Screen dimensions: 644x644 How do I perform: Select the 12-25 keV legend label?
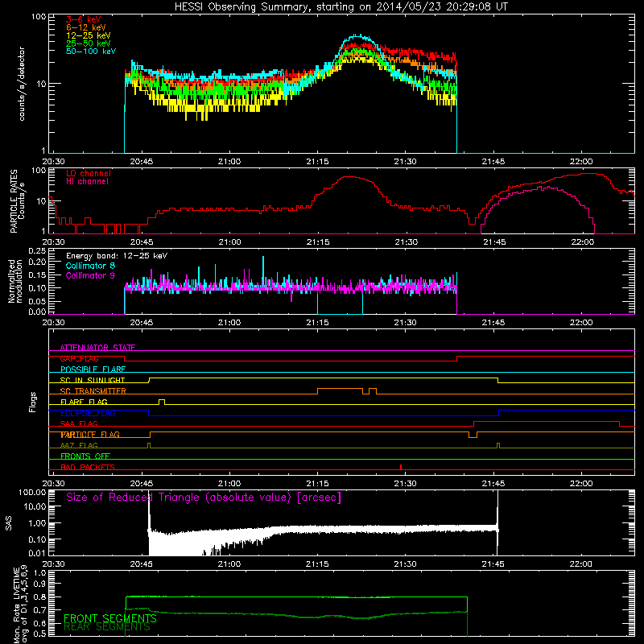click(x=89, y=35)
